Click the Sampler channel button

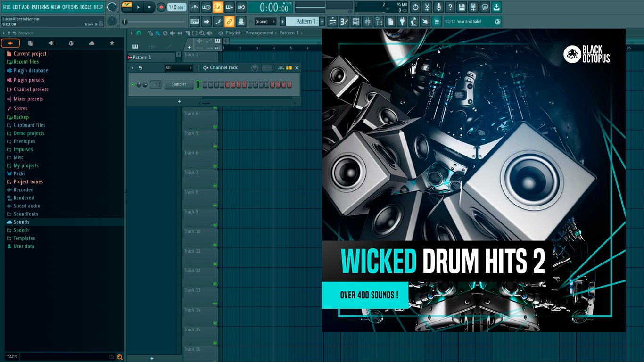(x=179, y=84)
